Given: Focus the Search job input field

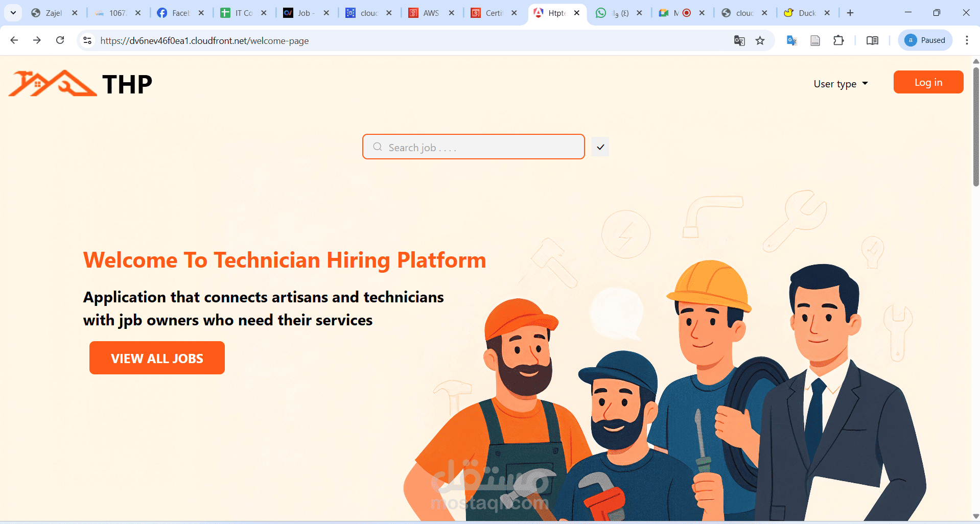Looking at the screenshot, I should pyautogui.click(x=474, y=147).
